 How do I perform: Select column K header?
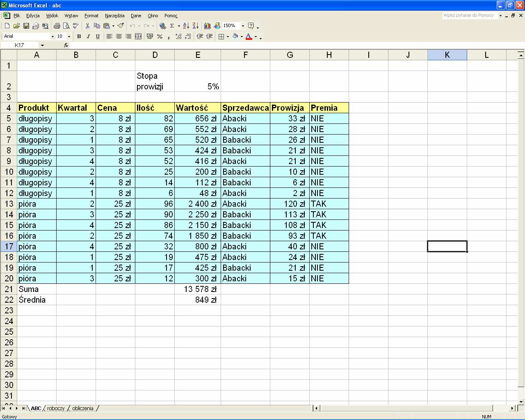click(x=447, y=55)
